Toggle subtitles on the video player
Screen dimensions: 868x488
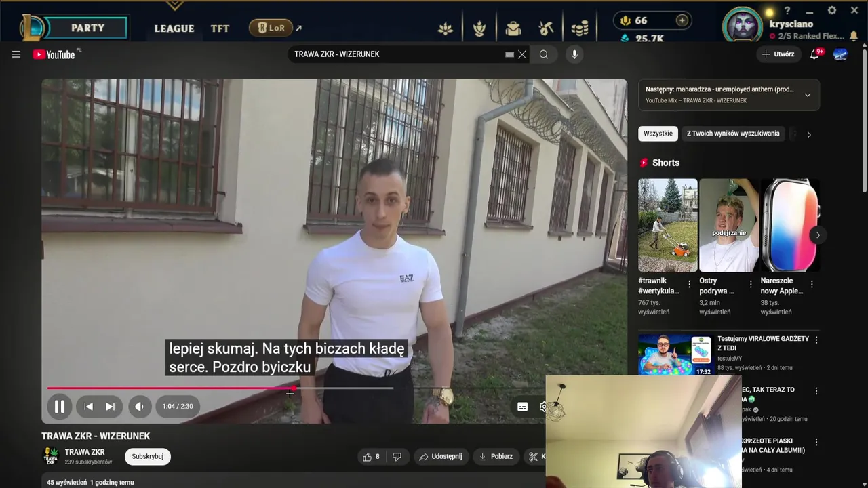522,407
